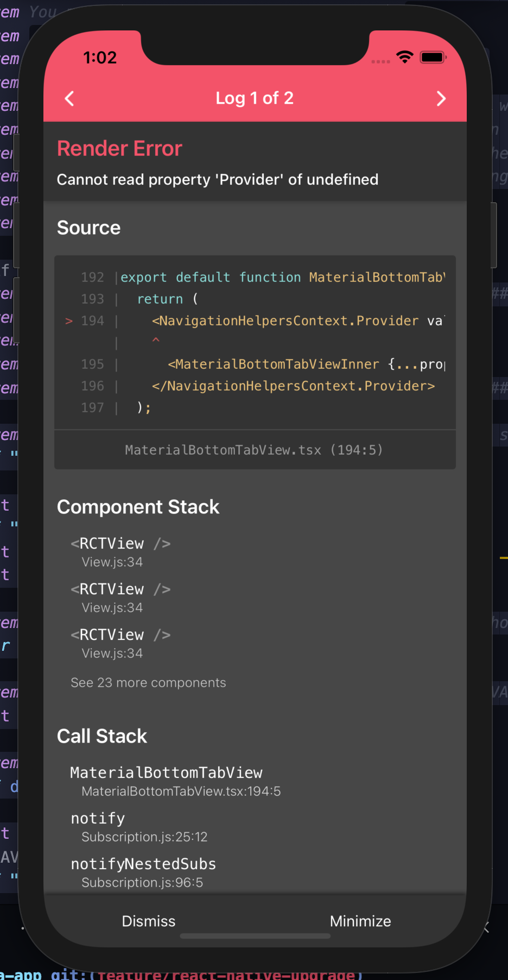Image resolution: width=508 pixels, height=980 pixels.
Task: Tap the Render Error heading
Action: [x=119, y=148]
